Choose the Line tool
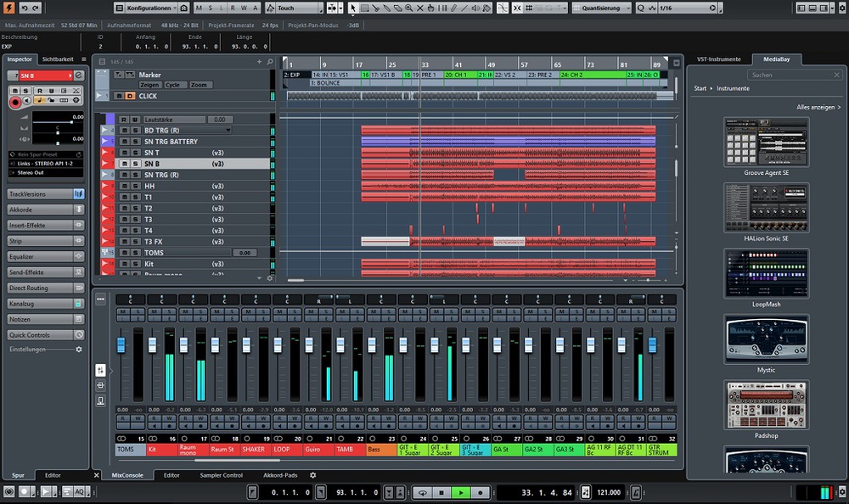This screenshot has height=504, width=849. point(464,8)
